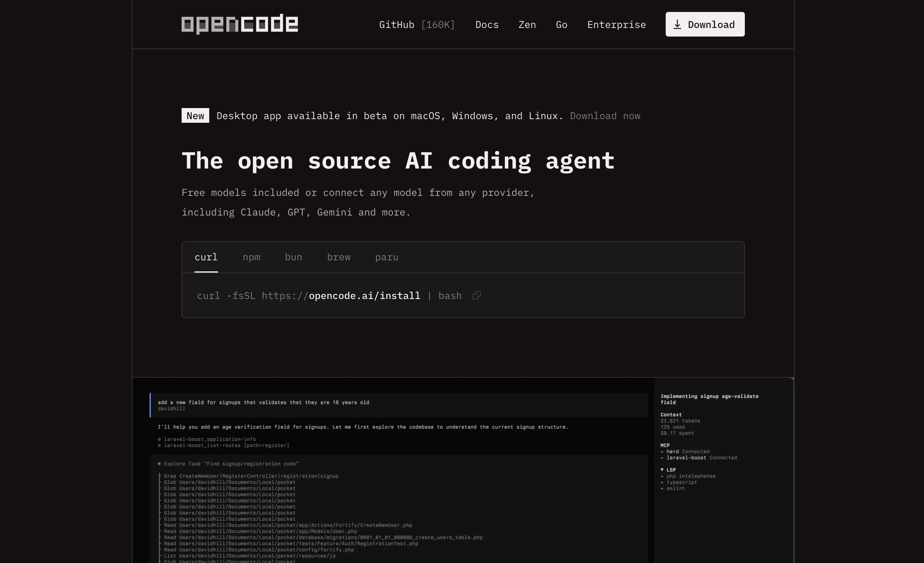The image size is (924, 563).
Task: Click 'laravel-boost_application-info' tool line
Action: (x=207, y=439)
